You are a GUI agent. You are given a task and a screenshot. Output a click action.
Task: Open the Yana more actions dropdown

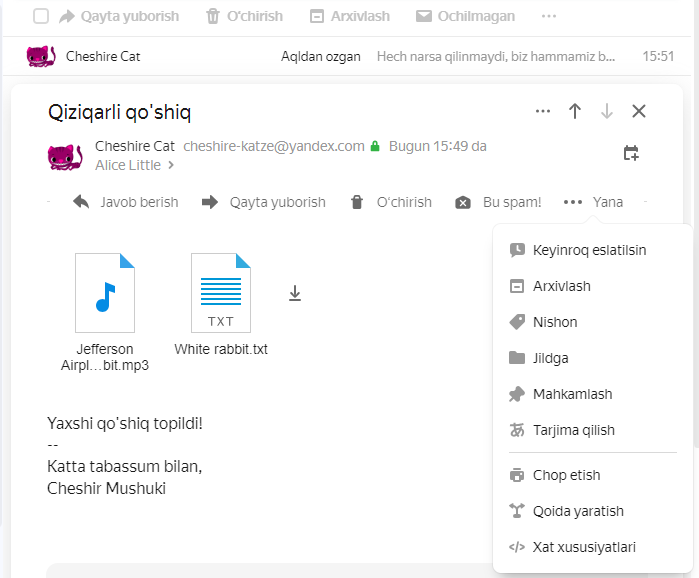click(x=593, y=202)
